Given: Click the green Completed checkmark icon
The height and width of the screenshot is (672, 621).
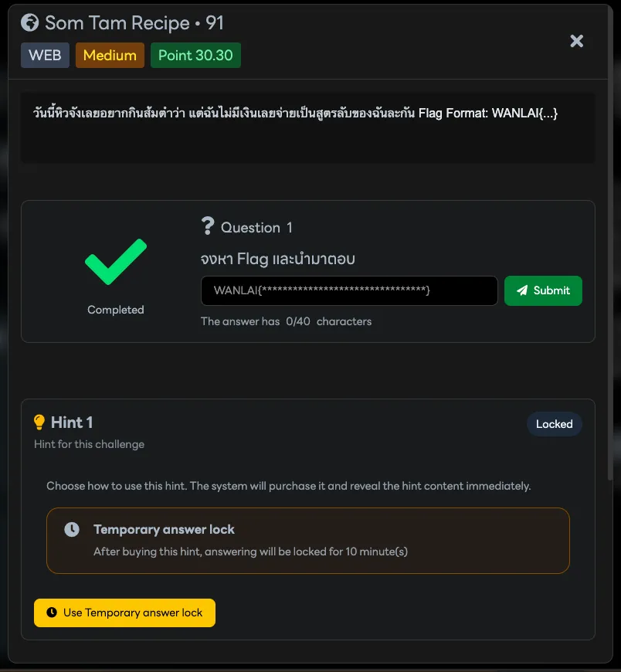Looking at the screenshot, I should pos(115,263).
